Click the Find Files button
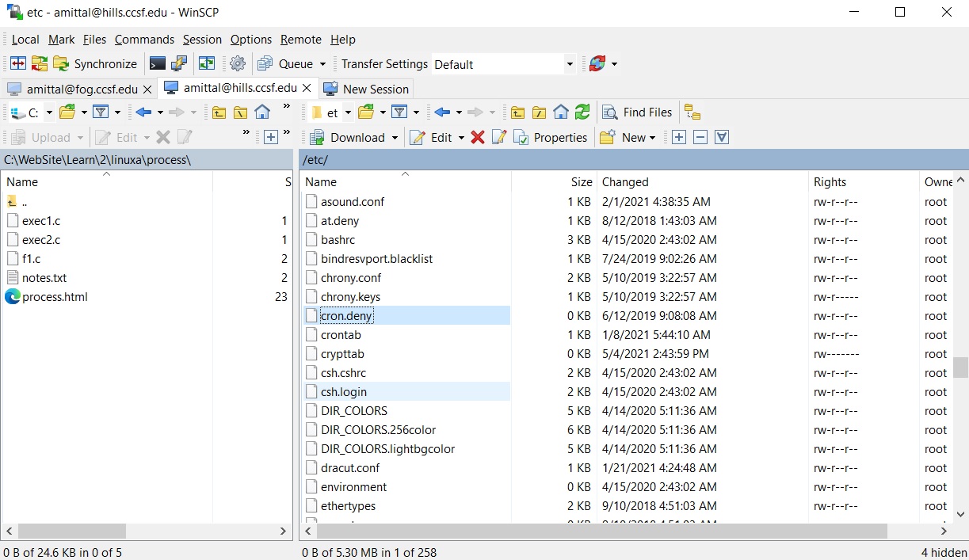 coord(639,112)
